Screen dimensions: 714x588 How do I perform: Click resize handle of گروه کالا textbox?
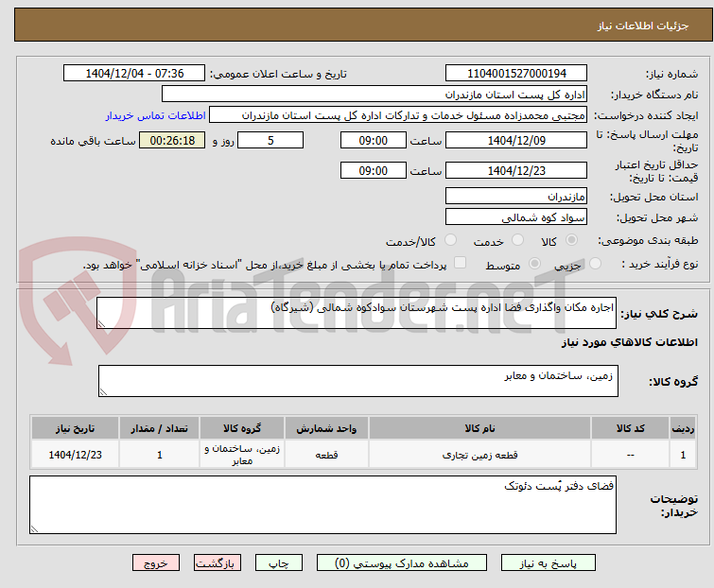tap(103, 392)
